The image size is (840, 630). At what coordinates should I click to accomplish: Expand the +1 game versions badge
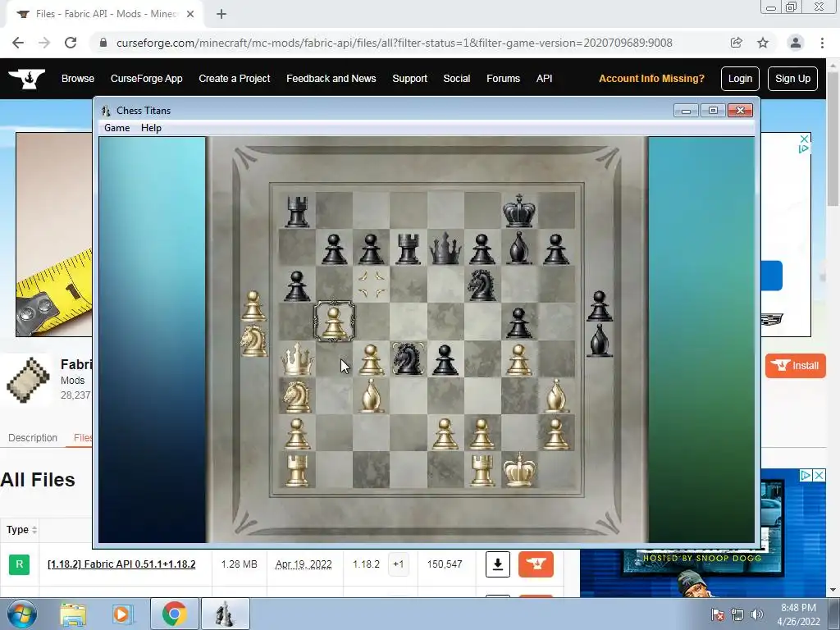[398, 564]
